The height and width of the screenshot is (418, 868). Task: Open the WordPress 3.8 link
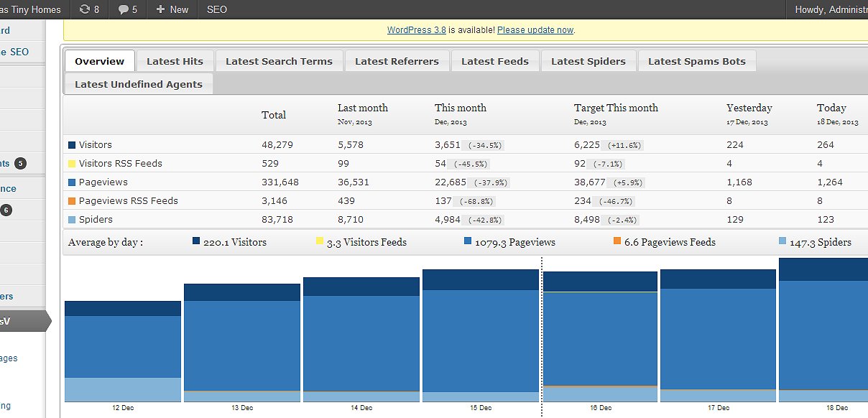tap(416, 30)
